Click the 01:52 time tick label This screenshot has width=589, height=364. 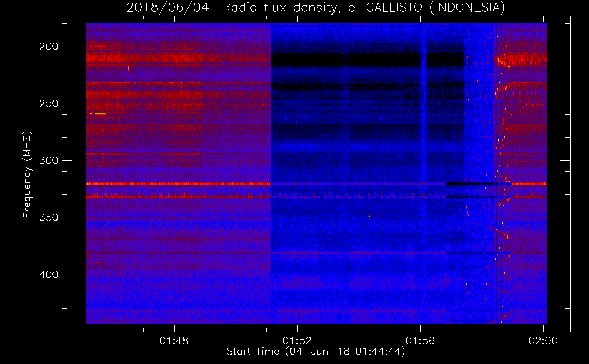[297, 341]
